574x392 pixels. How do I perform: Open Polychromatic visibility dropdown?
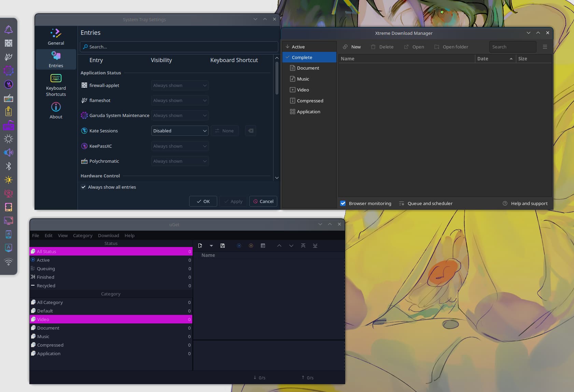pos(180,161)
